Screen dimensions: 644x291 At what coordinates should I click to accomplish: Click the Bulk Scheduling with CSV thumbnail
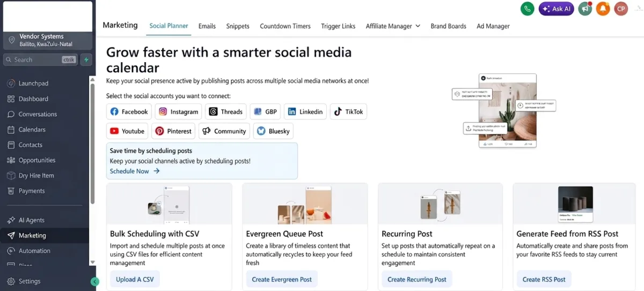click(169, 204)
